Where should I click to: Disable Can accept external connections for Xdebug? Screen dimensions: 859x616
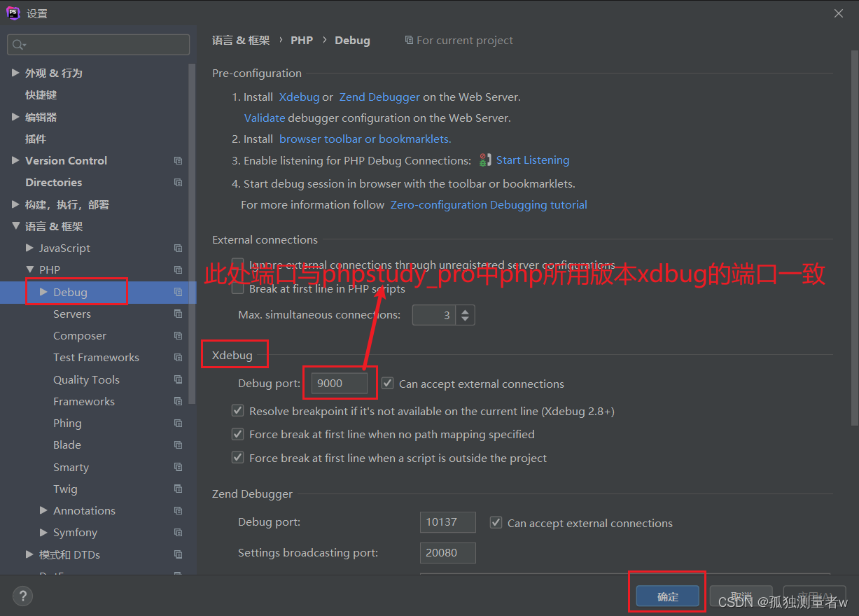coord(387,384)
